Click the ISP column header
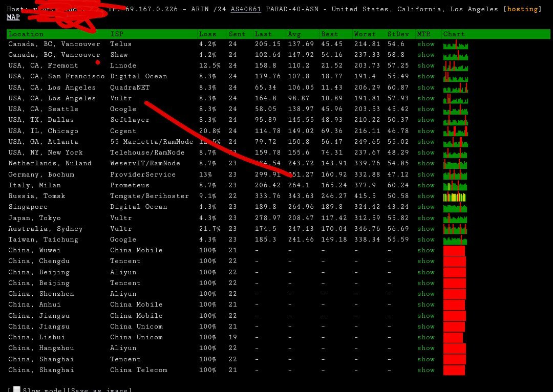 (x=117, y=34)
